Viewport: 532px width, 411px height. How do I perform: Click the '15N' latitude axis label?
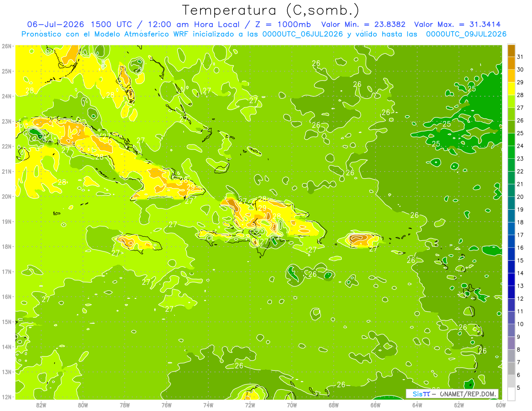tap(6, 321)
